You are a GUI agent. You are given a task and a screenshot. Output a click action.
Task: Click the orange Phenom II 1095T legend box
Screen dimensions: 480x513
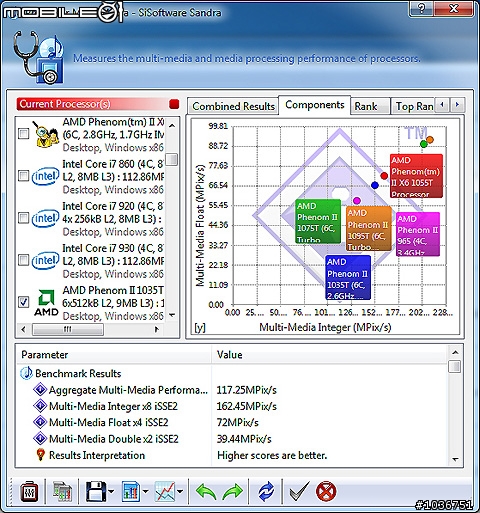coord(369,229)
